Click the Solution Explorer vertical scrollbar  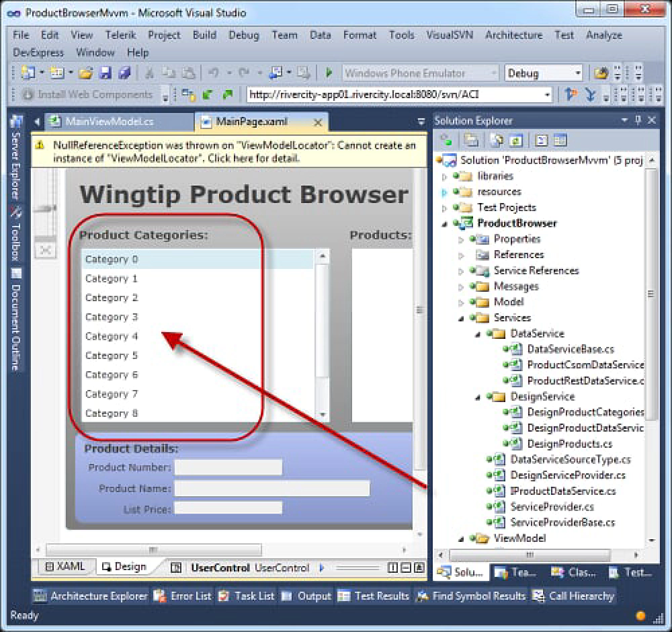point(650,294)
